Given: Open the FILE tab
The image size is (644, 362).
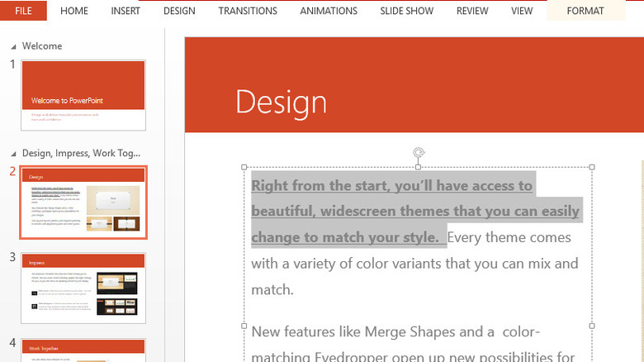Looking at the screenshot, I should [x=23, y=11].
